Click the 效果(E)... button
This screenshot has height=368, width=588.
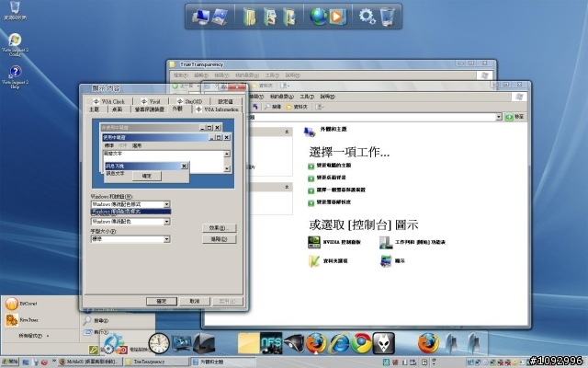coord(220,228)
